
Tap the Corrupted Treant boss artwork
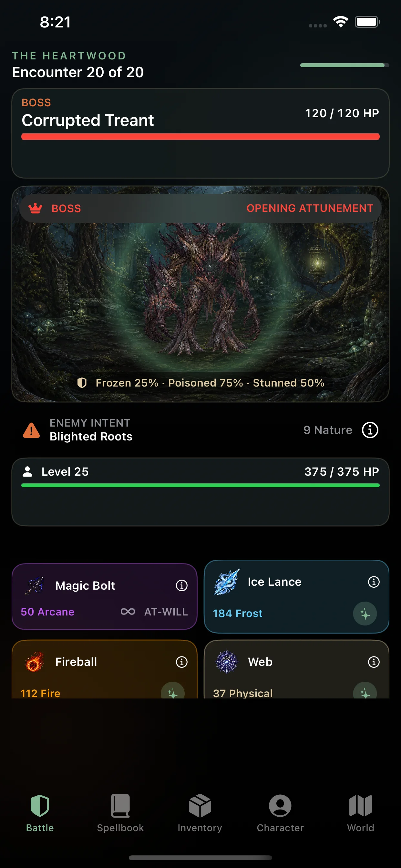[200, 294]
